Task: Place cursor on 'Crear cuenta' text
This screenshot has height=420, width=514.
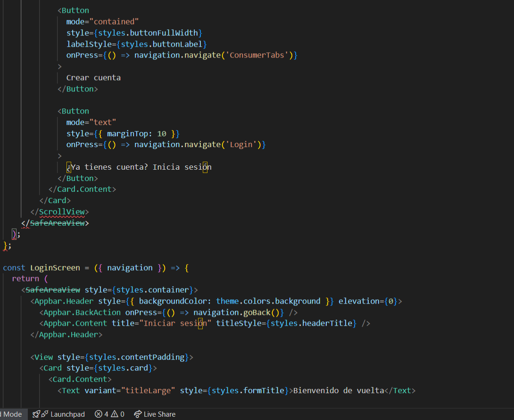Action: click(93, 78)
